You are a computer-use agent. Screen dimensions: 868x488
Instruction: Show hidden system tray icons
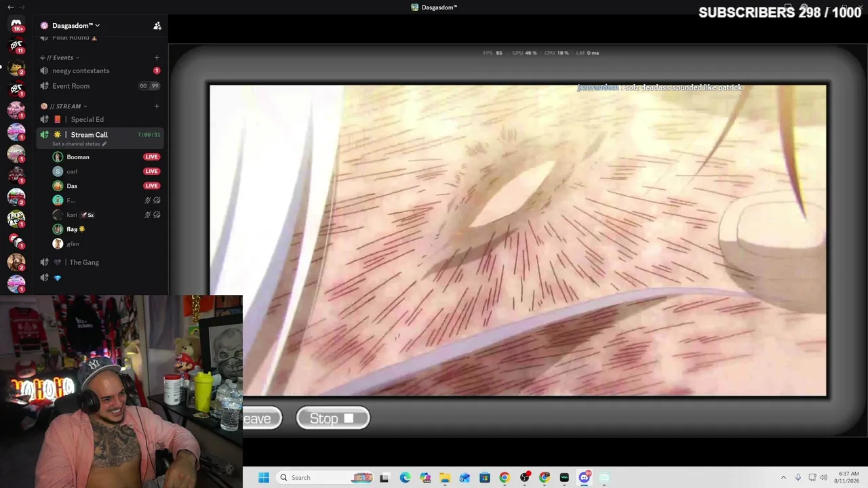point(783,478)
